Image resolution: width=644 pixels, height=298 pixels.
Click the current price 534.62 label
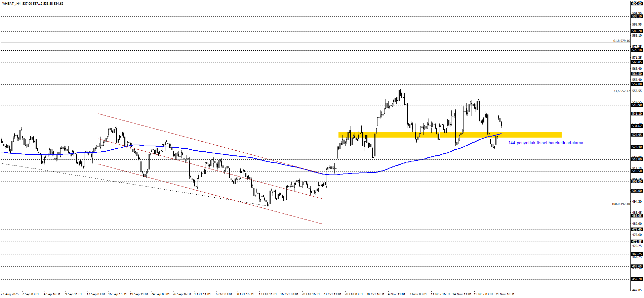click(637, 126)
